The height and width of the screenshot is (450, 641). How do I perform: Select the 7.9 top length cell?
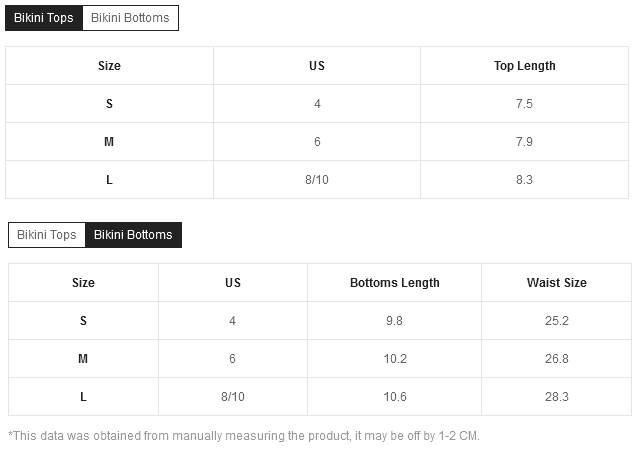click(x=525, y=142)
